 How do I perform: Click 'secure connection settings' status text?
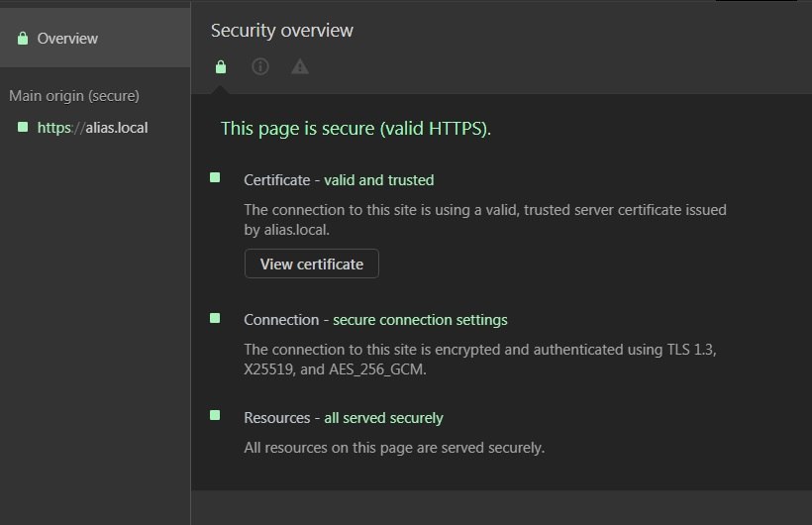click(420, 320)
